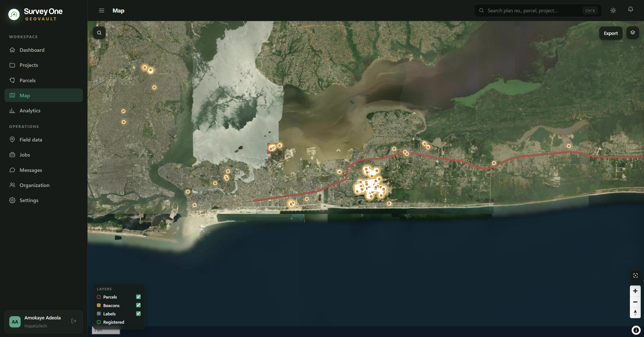Uncheck the Parcels layer checkbox
This screenshot has width=644, height=337.
tap(138, 297)
